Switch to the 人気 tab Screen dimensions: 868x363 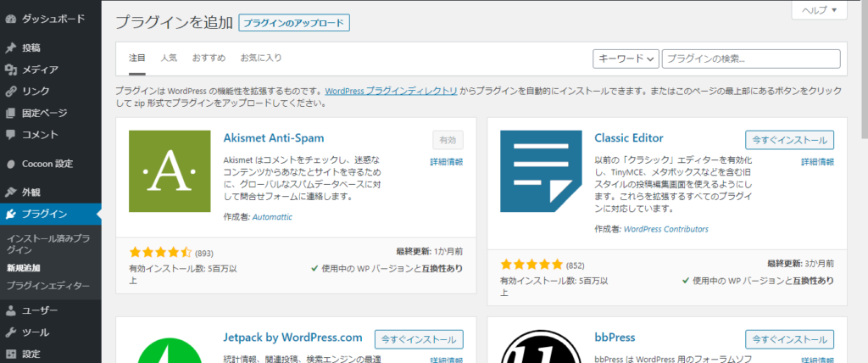(x=169, y=58)
